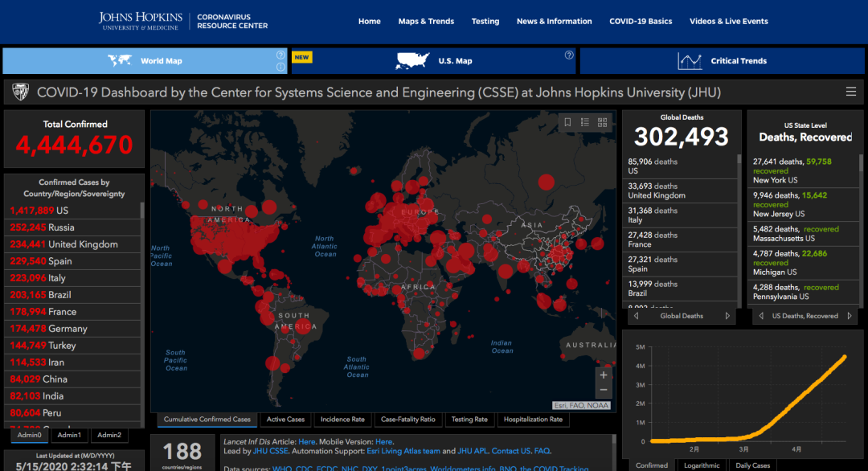Go to next US Deaths, Recovered panel arrow
The width and height of the screenshot is (868, 471).
pos(850,316)
